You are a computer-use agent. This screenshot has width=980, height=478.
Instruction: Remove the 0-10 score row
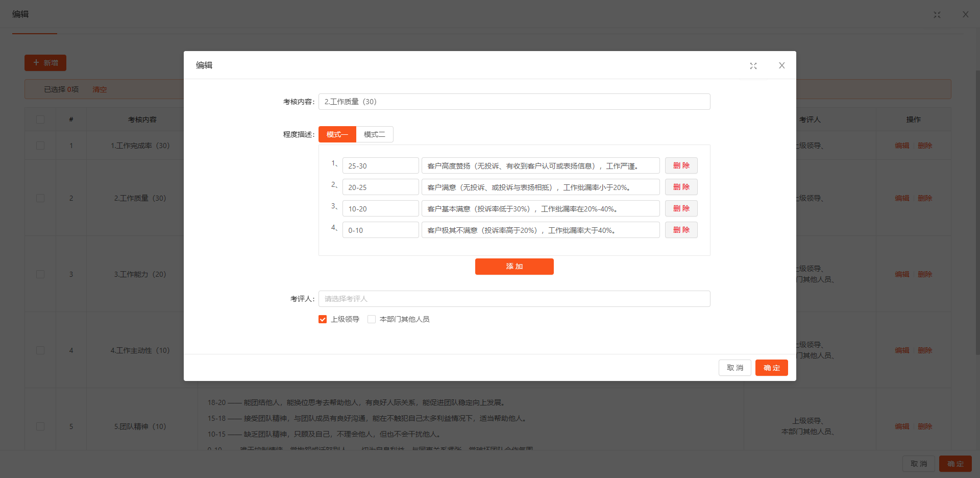[x=681, y=230]
